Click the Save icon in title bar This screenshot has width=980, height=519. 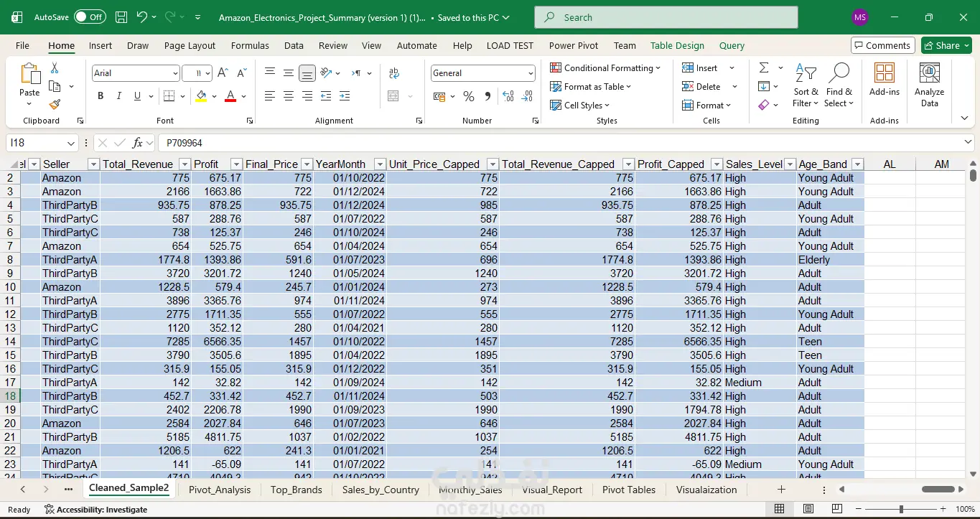121,17
